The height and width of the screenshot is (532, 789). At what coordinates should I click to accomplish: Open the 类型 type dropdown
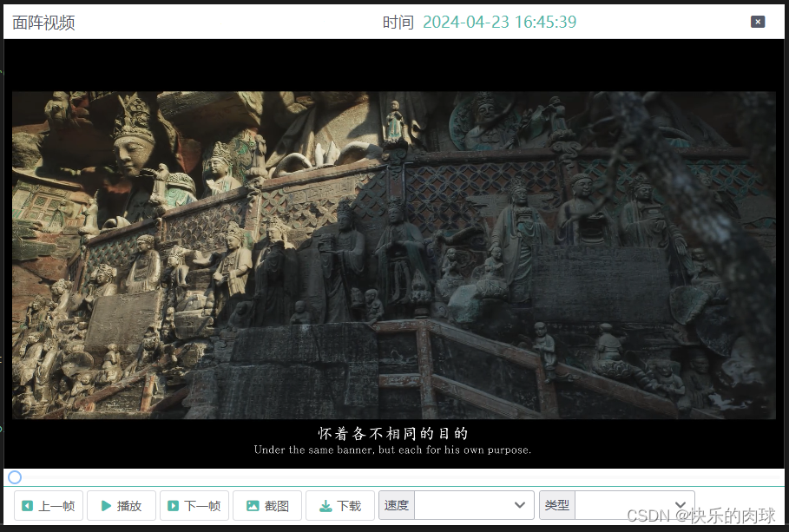pyautogui.click(x=634, y=505)
